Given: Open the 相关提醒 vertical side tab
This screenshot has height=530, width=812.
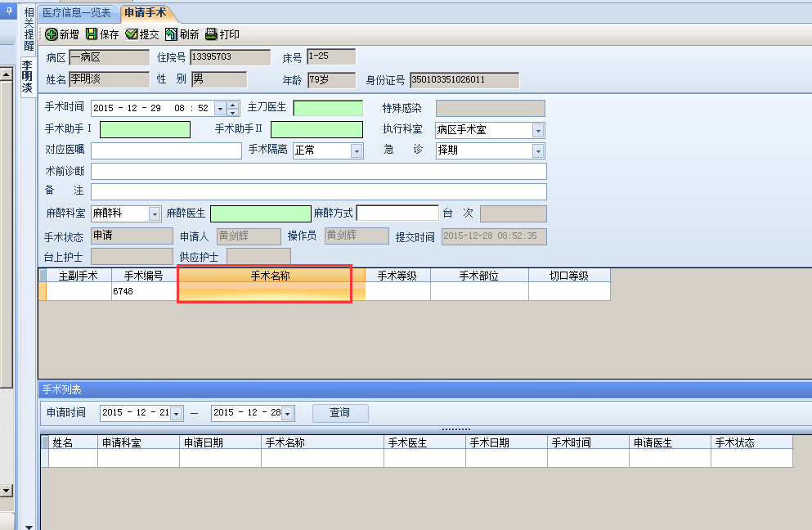Looking at the screenshot, I should click(x=29, y=29).
